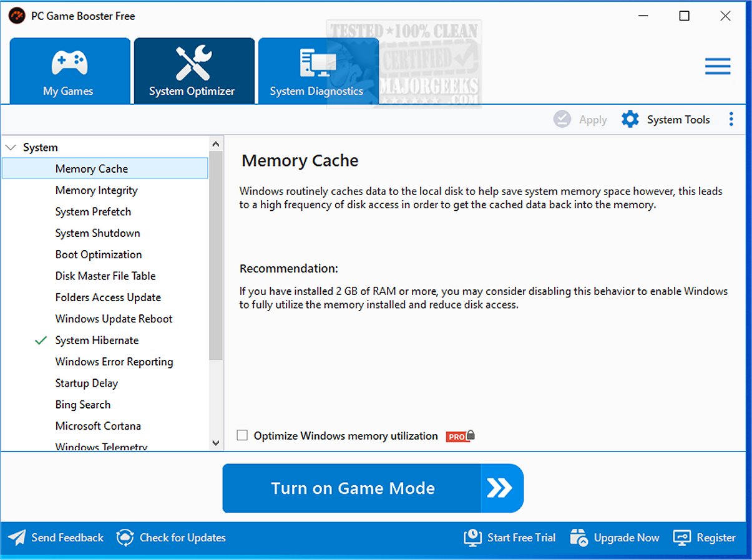The width and height of the screenshot is (752, 560).
Task: Click Check for Updates link
Action: point(182,538)
